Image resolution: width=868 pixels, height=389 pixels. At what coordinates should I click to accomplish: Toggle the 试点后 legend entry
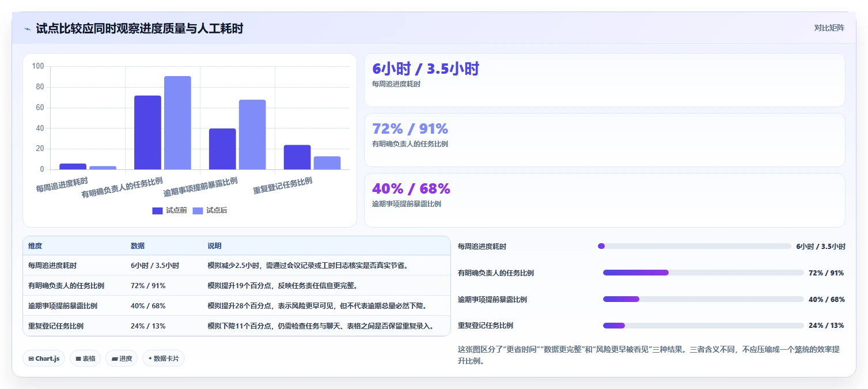coord(210,210)
